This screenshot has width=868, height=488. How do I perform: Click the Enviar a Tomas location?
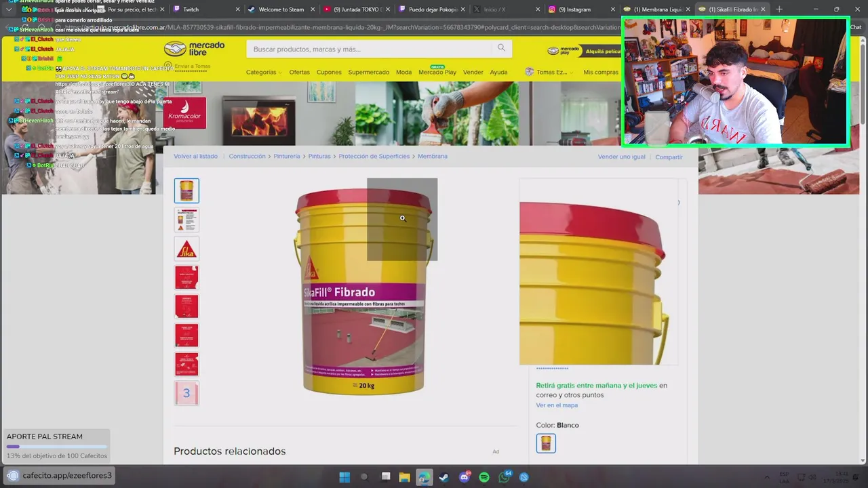186,66
